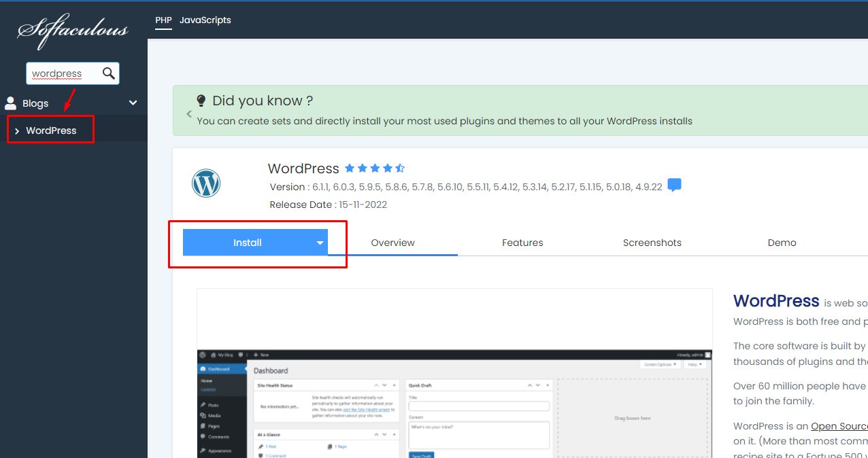The height and width of the screenshot is (458, 868).
Task: Open the Overview tab
Action: [393, 243]
